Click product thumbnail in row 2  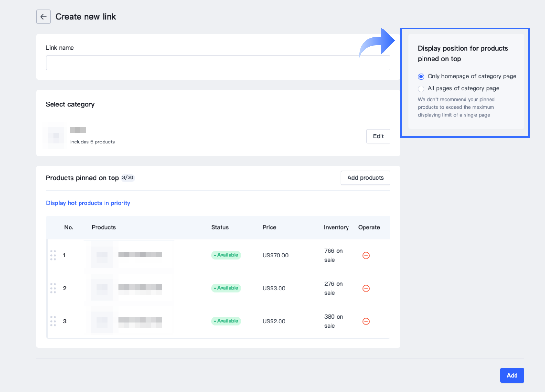tap(102, 288)
